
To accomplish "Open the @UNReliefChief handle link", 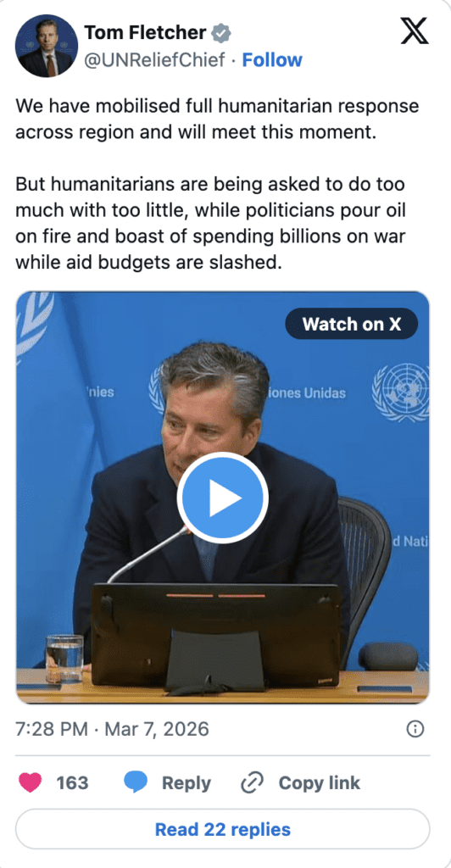I will point(154,60).
